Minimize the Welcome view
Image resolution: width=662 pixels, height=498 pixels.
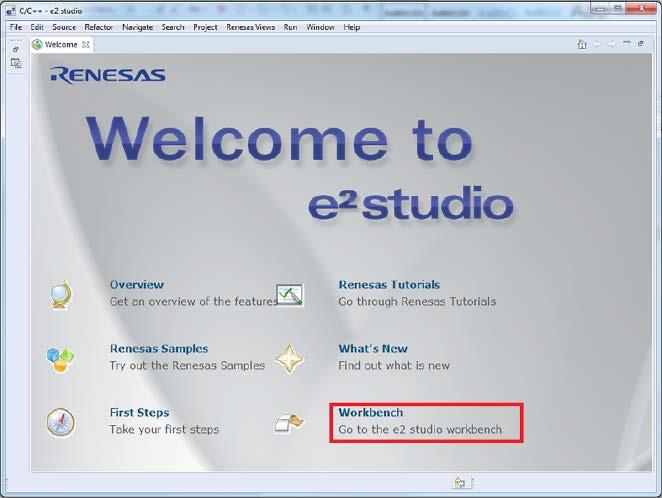627,43
